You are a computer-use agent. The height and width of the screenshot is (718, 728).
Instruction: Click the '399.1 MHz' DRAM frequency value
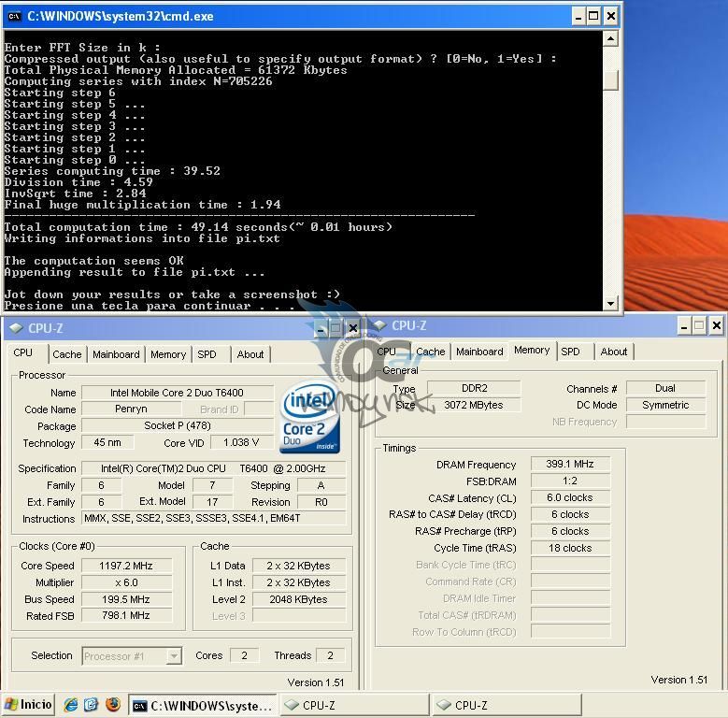click(x=571, y=464)
